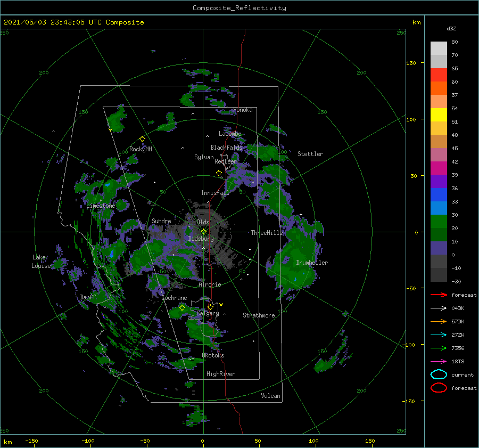Click the green 7356 arrow icon

pos(439,348)
